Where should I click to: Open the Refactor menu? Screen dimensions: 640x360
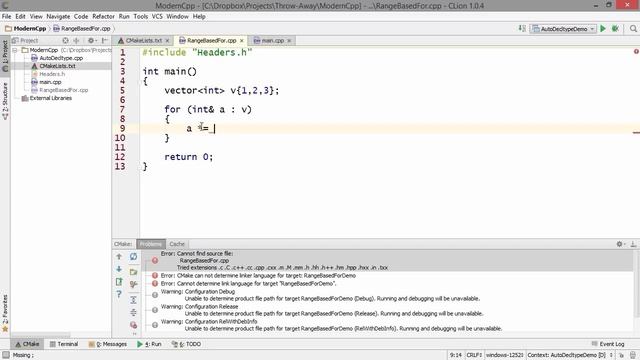tap(103, 16)
